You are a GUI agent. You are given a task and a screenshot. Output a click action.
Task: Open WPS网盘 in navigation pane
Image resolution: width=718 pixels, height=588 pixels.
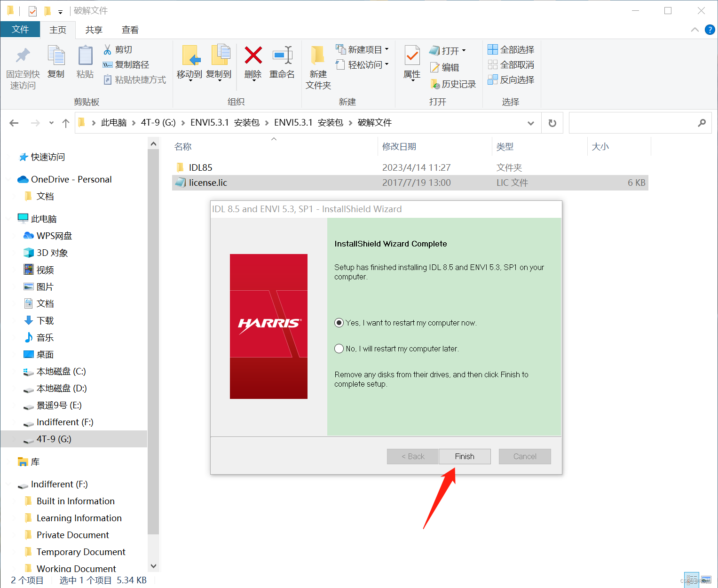coord(54,236)
